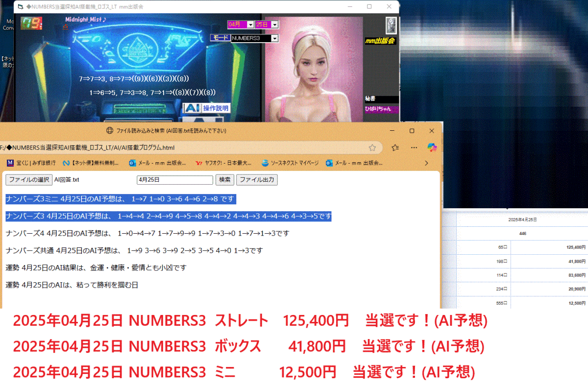The image size is (588, 389).
Task: Click the secretary portrait image
Action: click(314, 69)
